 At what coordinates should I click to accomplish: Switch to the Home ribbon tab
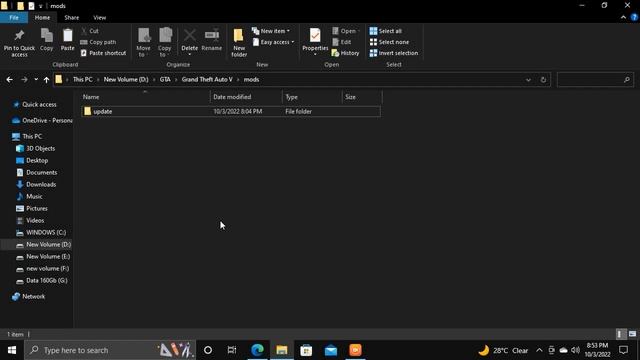click(x=42, y=18)
